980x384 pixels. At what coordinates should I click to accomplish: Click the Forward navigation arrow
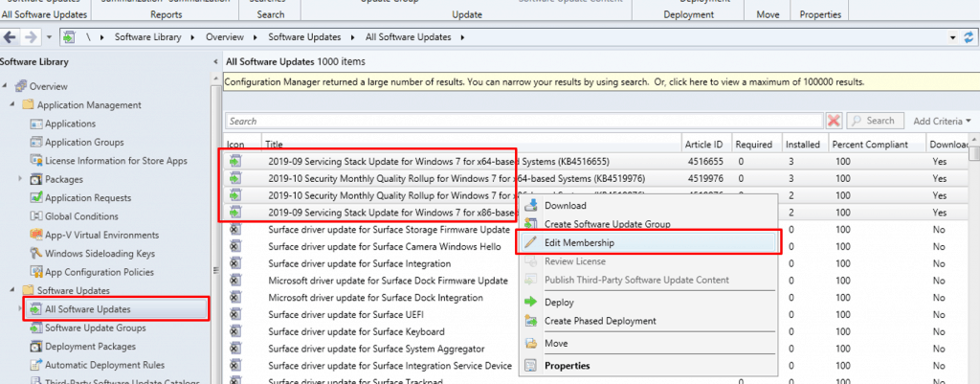click(x=30, y=37)
